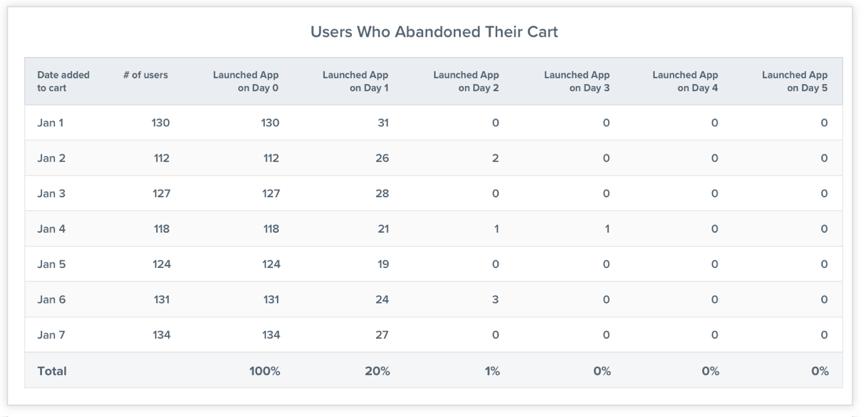This screenshot has width=865, height=417.
Task: Click the 'Jan 1' row label
Action: (50, 123)
